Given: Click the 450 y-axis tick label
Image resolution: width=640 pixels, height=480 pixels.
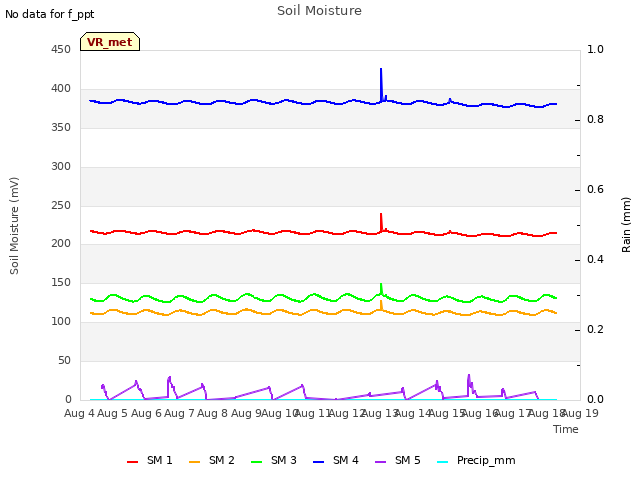Looking at the screenshot, I should point(61,50).
